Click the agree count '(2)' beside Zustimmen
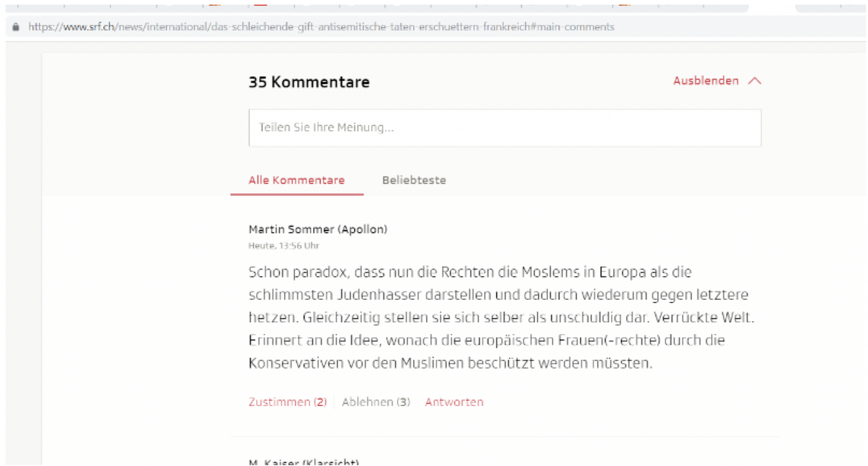 point(320,402)
